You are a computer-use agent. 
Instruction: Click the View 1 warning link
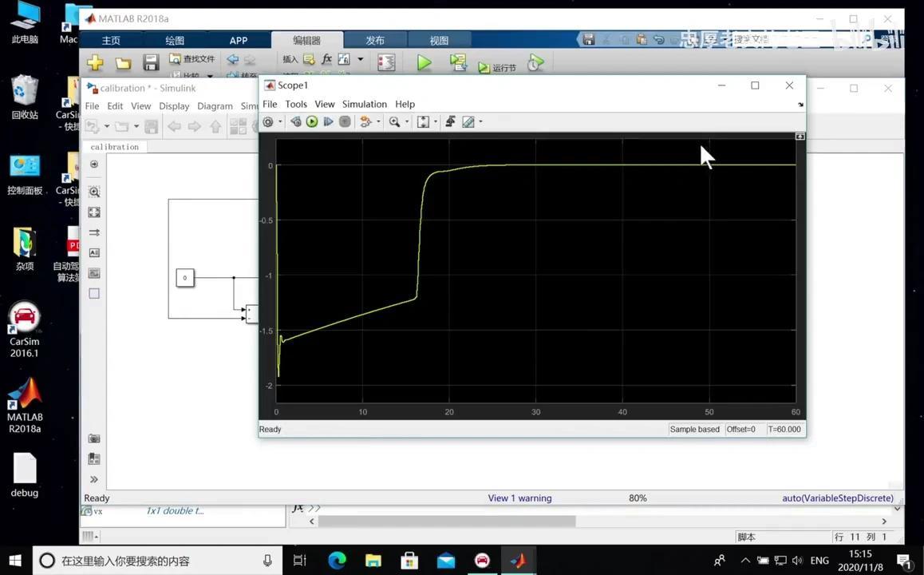click(519, 498)
